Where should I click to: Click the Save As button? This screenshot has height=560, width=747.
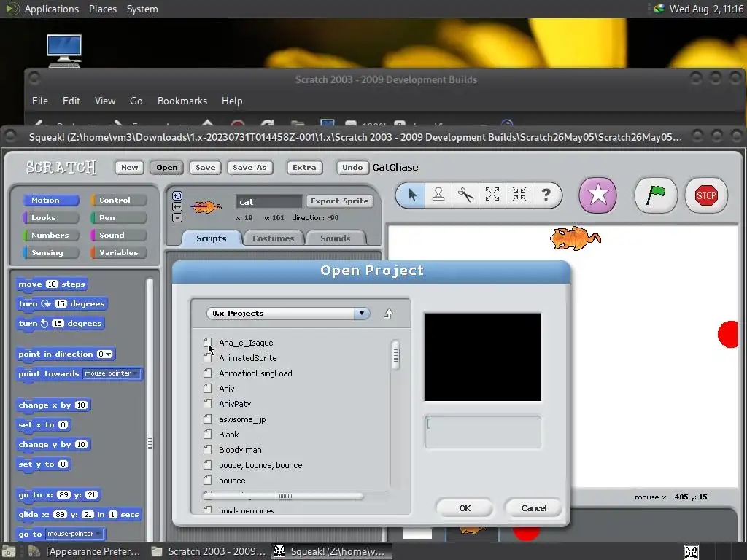pyautogui.click(x=249, y=167)
